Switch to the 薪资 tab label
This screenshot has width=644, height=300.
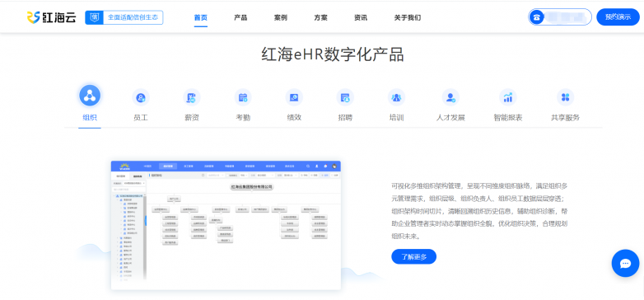192,118
